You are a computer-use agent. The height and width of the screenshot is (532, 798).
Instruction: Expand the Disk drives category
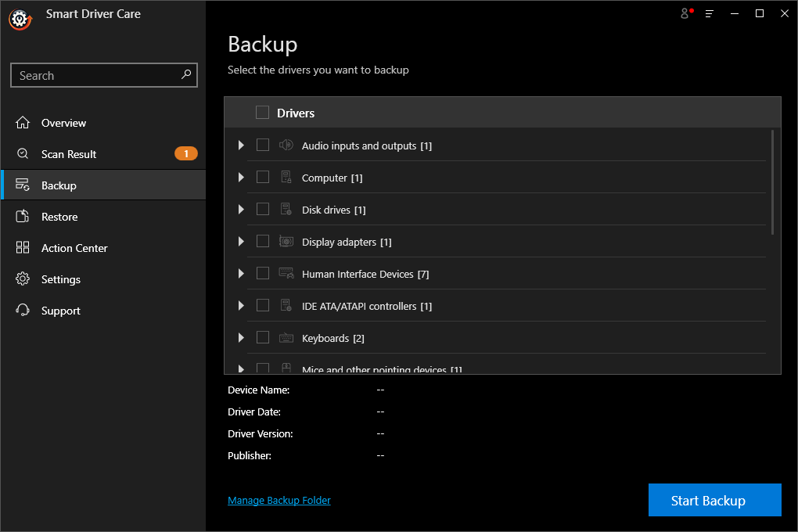coord(241,209)
